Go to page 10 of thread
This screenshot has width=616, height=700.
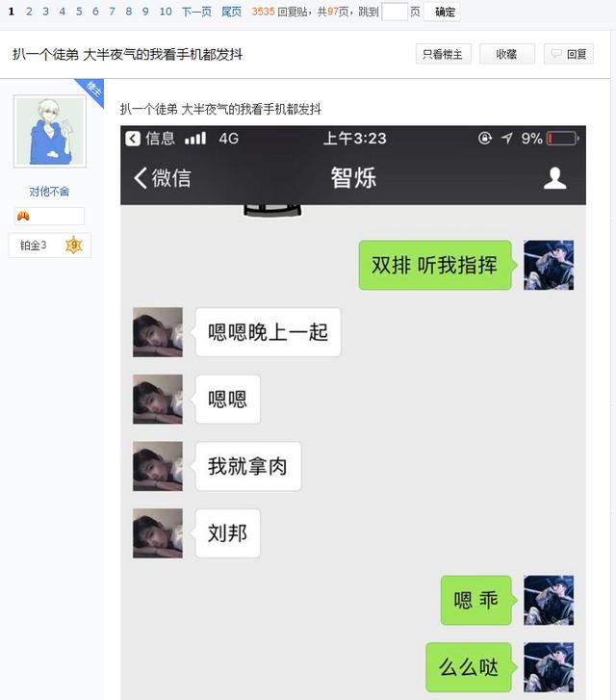pyautogui.click(x=166, y=12)
